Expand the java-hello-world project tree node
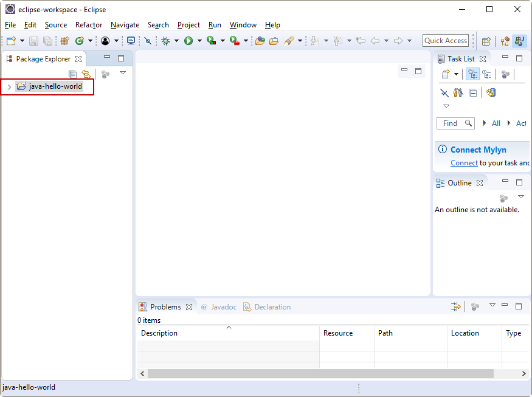Screen dimensions: 532x397 point(10,87)
